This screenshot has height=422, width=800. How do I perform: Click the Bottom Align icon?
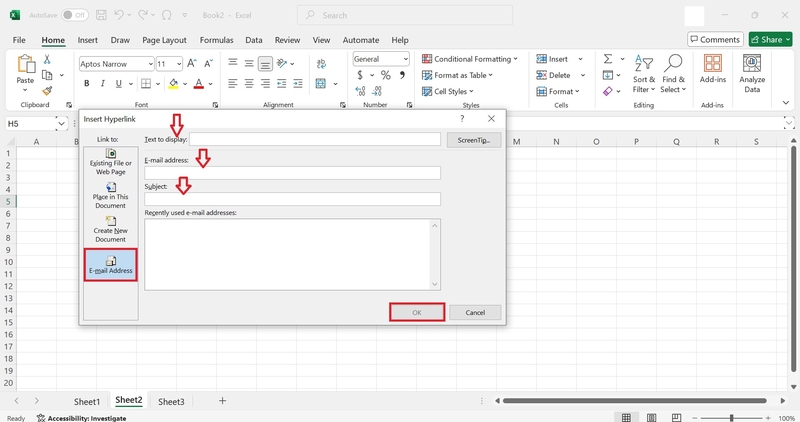(265, 63)
